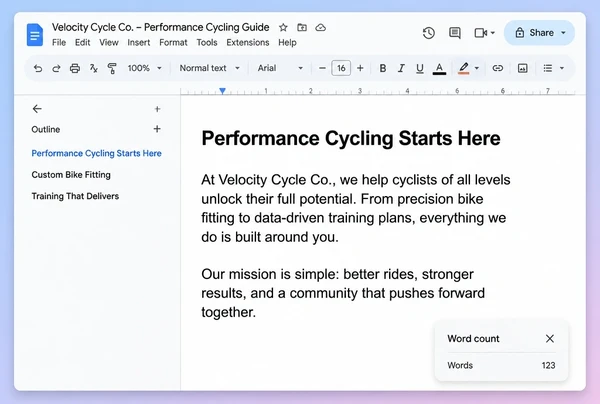Start a video meeting icon

[481, 33]
